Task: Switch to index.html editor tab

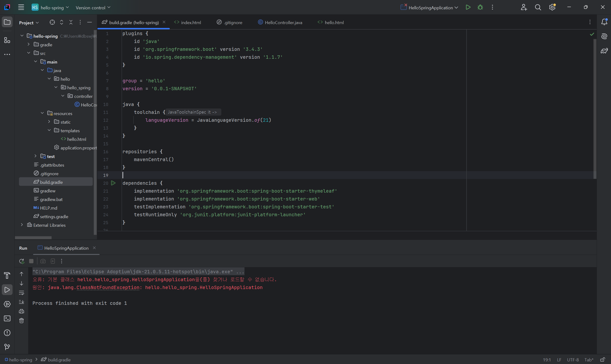Action: pos(187,22)
